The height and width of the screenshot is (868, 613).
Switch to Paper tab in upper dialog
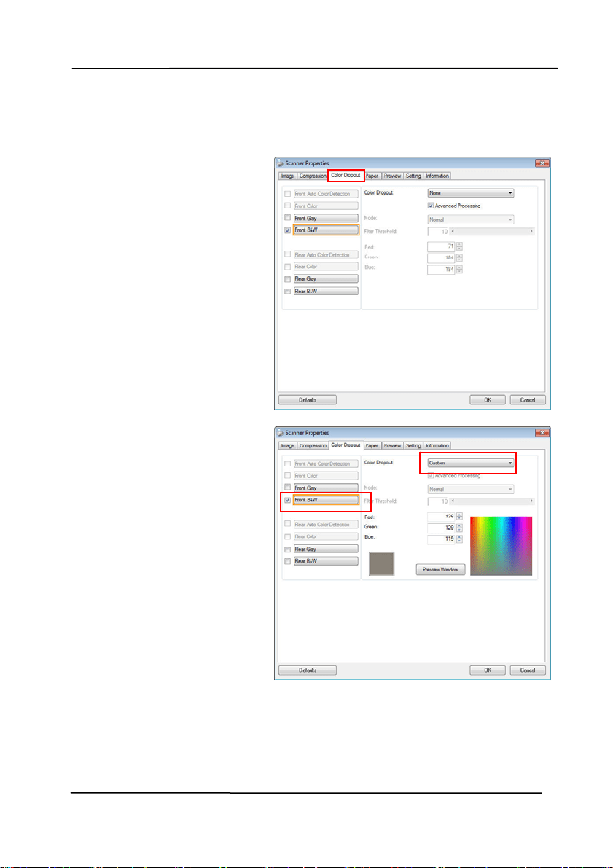pos(372,176)
